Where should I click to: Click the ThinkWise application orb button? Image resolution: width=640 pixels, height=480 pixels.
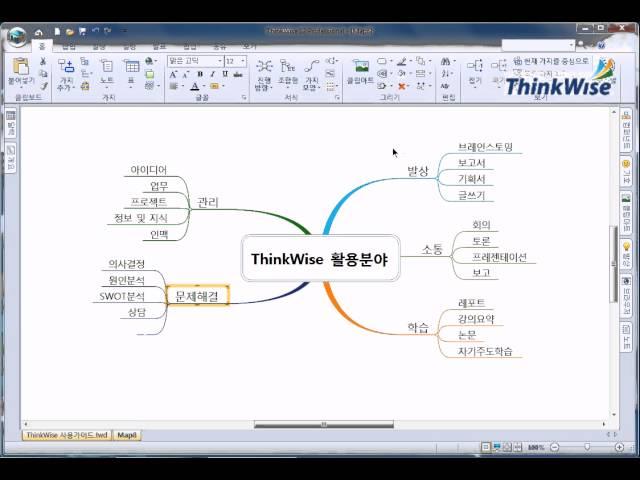(15, 38)
